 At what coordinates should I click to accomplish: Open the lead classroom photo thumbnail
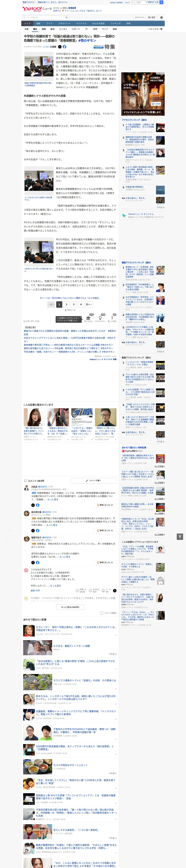39,66
